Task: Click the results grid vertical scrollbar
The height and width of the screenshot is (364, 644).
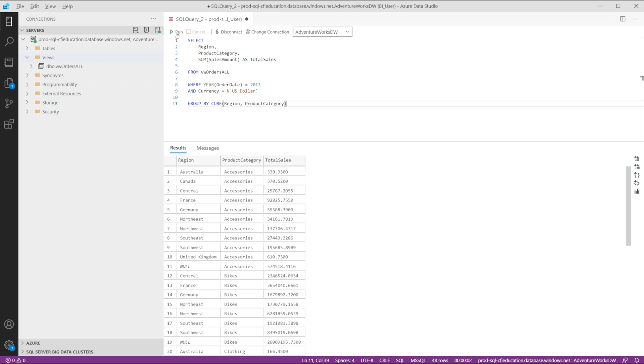Action: click(628, 206)
